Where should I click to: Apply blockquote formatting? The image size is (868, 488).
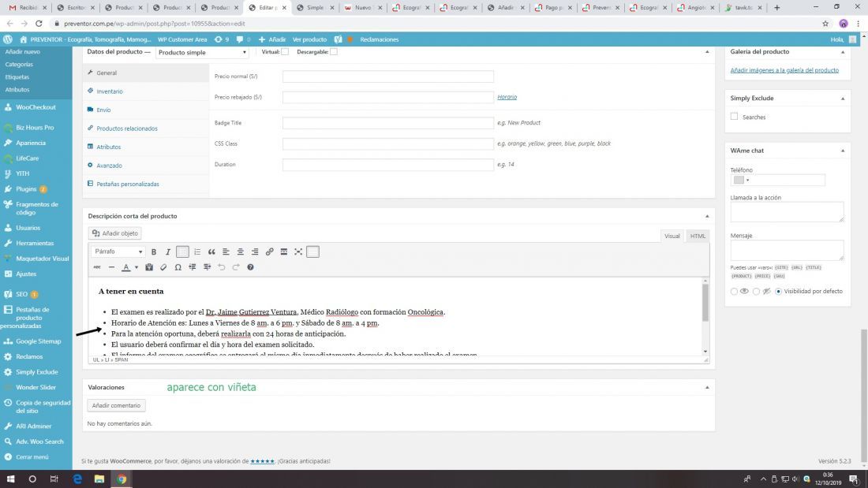[x=211, y=251]
